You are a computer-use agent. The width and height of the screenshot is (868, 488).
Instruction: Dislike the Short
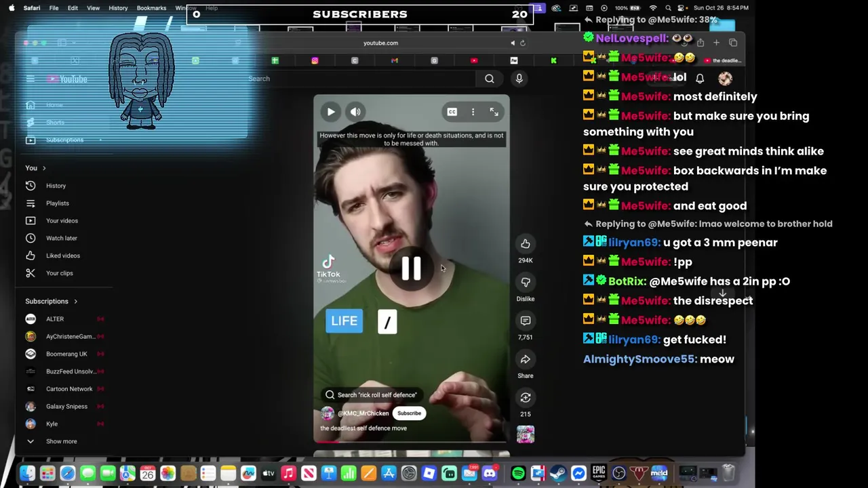click(x=526, y=283)
